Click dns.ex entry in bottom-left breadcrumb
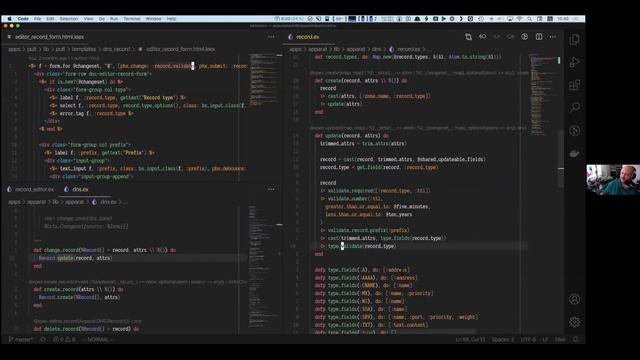Viewport: 640px width, 360px height. 104,202
